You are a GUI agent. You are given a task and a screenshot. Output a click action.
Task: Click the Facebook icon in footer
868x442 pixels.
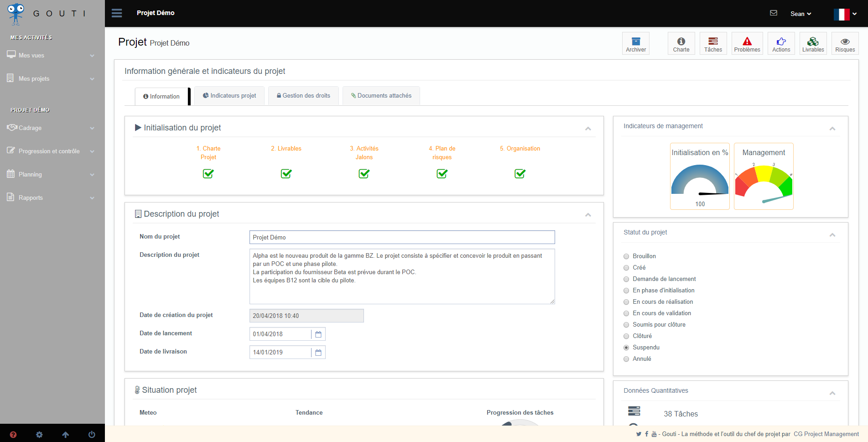[x=647, y=434]
